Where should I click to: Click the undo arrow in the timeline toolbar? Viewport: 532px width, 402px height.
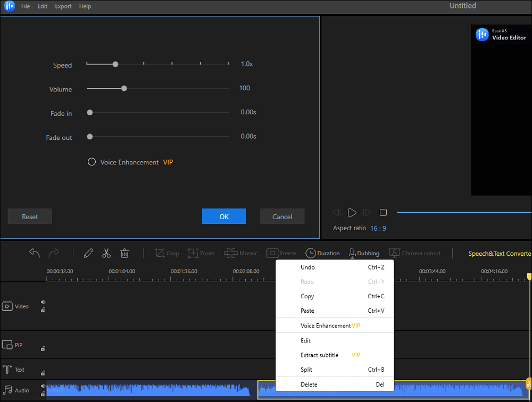35,253
